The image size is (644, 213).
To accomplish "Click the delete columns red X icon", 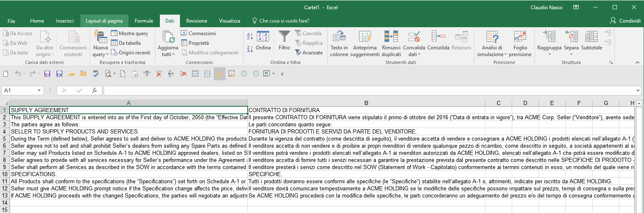I will point(159,74).
